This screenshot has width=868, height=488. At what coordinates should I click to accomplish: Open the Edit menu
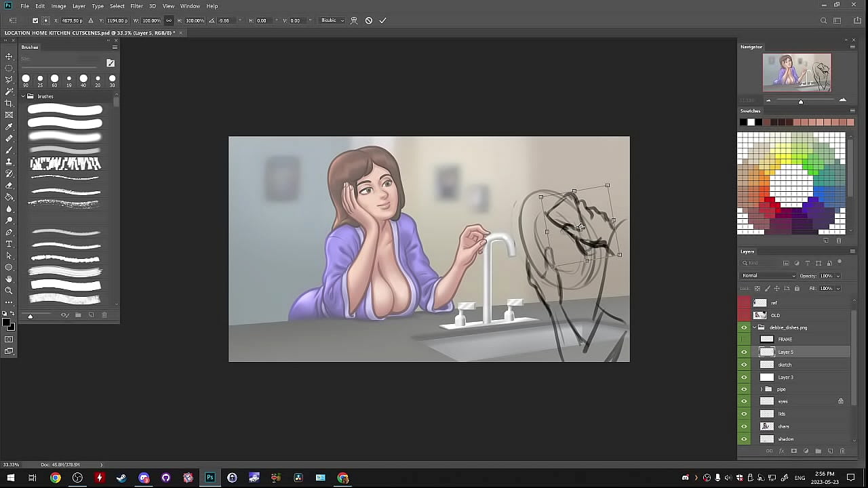tap(40, 6)
